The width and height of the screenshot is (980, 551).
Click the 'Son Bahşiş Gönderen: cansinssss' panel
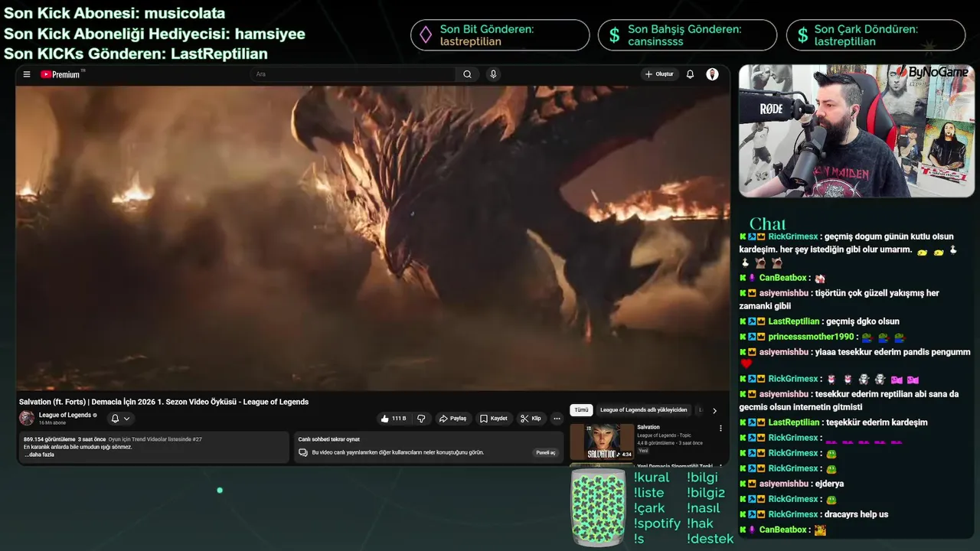(x=688, y=35)
